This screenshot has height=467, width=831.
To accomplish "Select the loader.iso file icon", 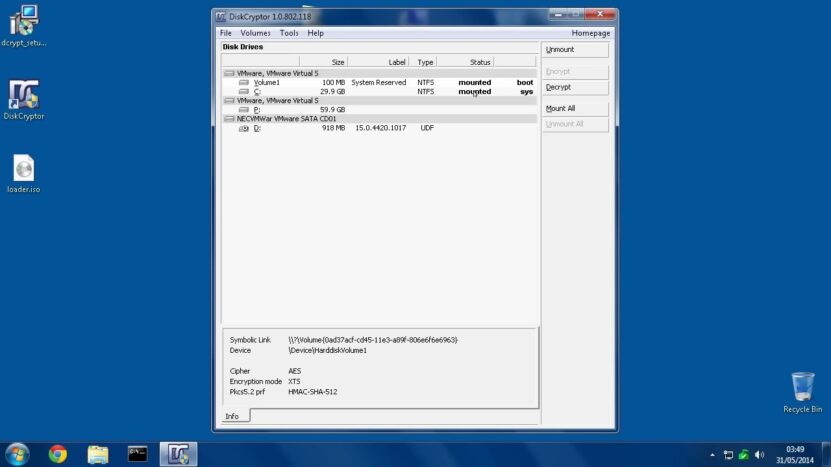I will 23,173.
